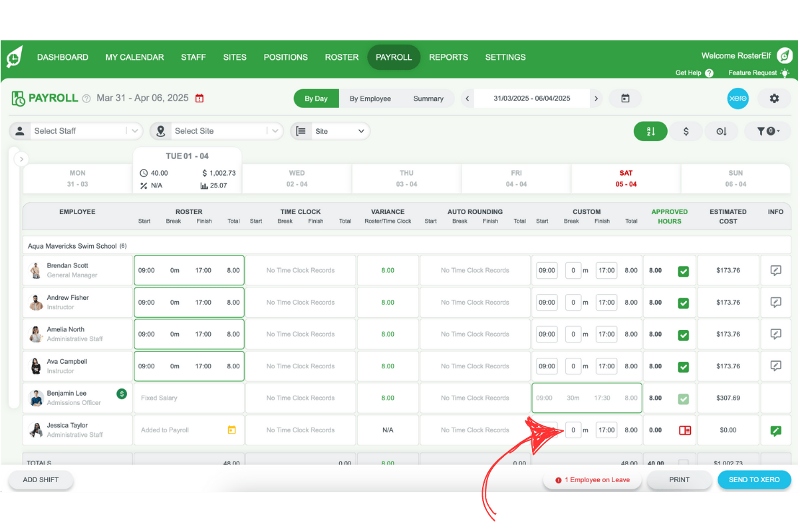The height and width of the screenshot is (532, 798).
Task: Click the Xero integration icon
Action: pyautogui.click(x=738, y=98)
